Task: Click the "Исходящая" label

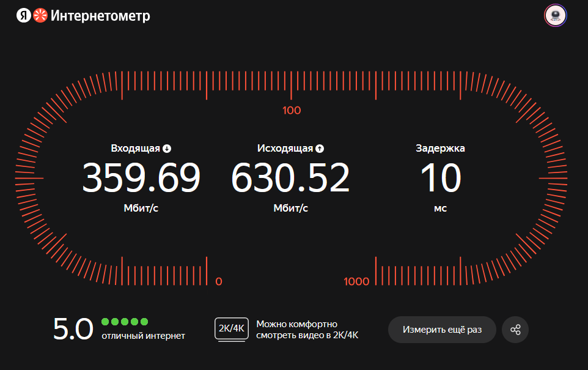Action: click(x=285, y=148)
